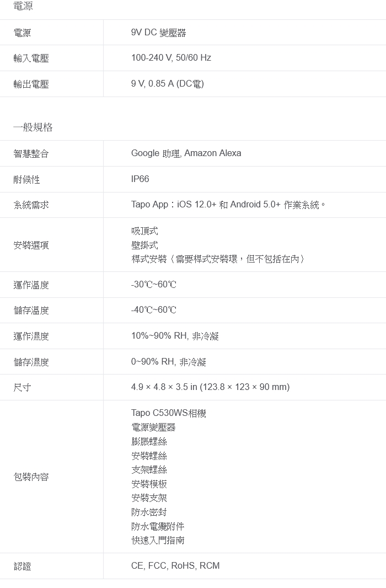
Task: Click the 一般規格 section heading
Action: (33, 127)
